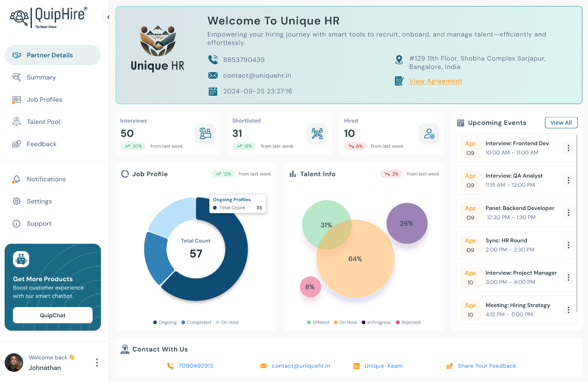Launch QuipChat button
588x382 pixels.
(53, 315)
